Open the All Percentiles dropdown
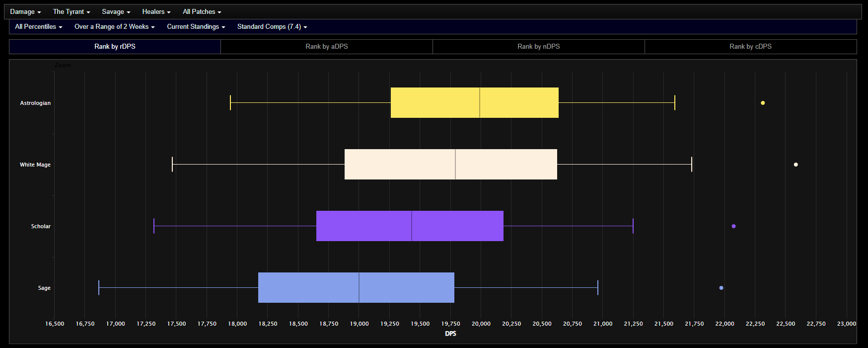Viewport: 868px width, 348px height. (39, 26)
